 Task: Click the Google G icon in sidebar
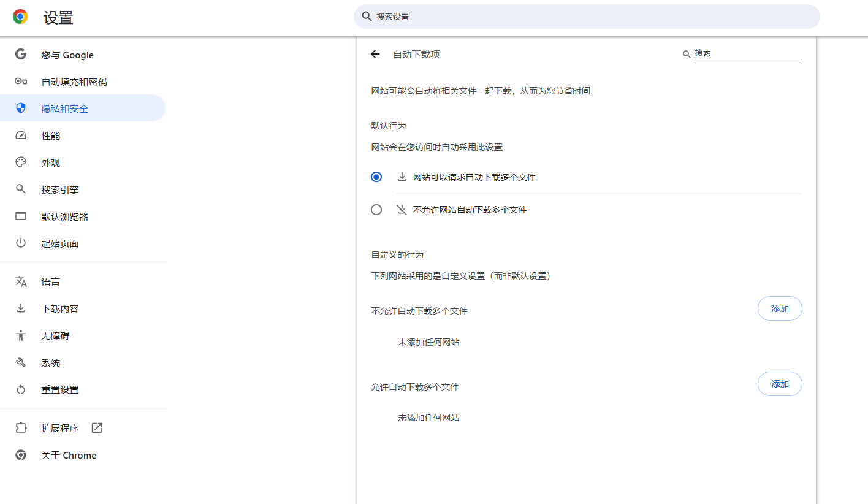(x=21, y=55)
